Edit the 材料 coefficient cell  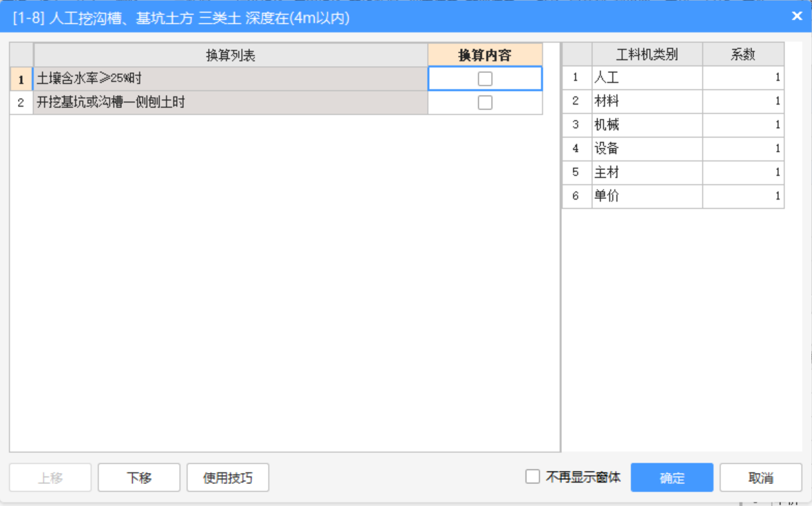click(x=742, y=101)
